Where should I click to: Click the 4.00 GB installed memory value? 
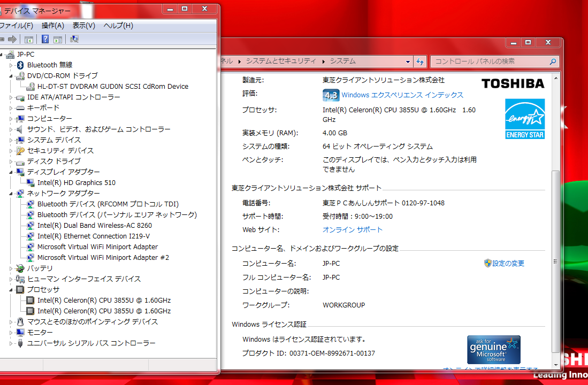(x=335, y=133)
